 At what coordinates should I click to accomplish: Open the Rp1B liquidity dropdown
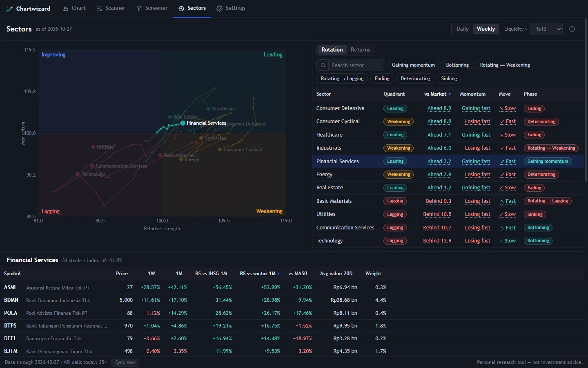click(x=546, y=29)
